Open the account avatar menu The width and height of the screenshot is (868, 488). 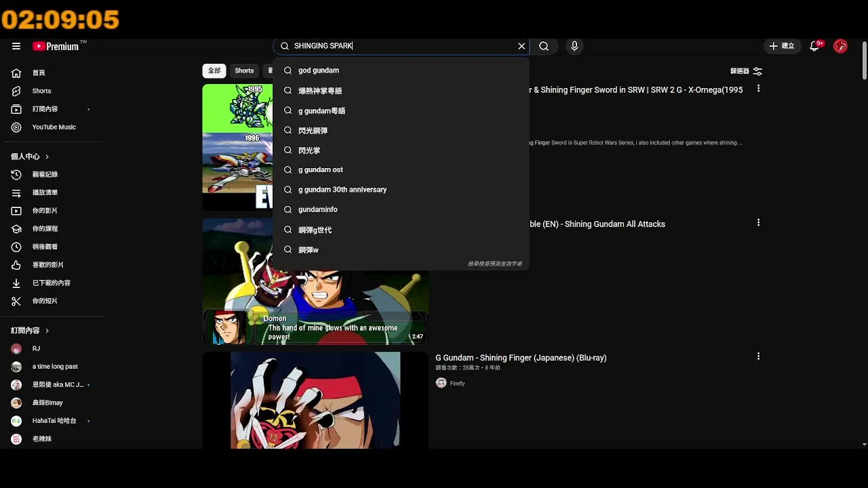840,46
